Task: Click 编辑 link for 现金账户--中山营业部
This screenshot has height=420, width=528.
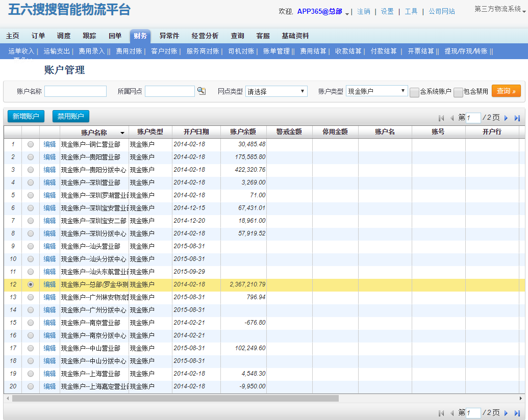Action: [x=49, y=348]
